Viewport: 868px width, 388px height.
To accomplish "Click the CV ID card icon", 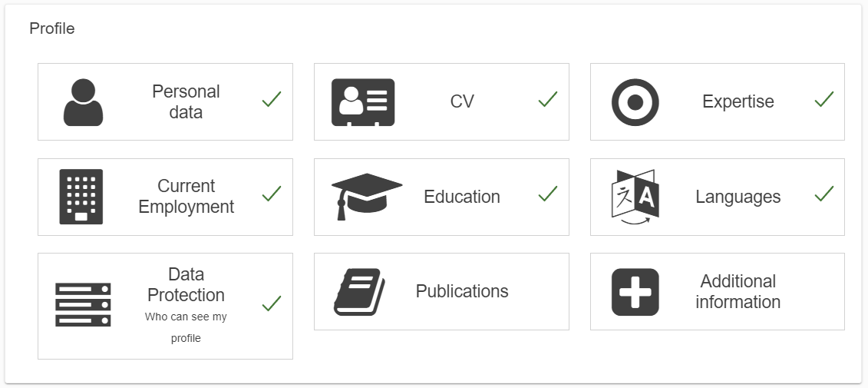I will point(363,102).
